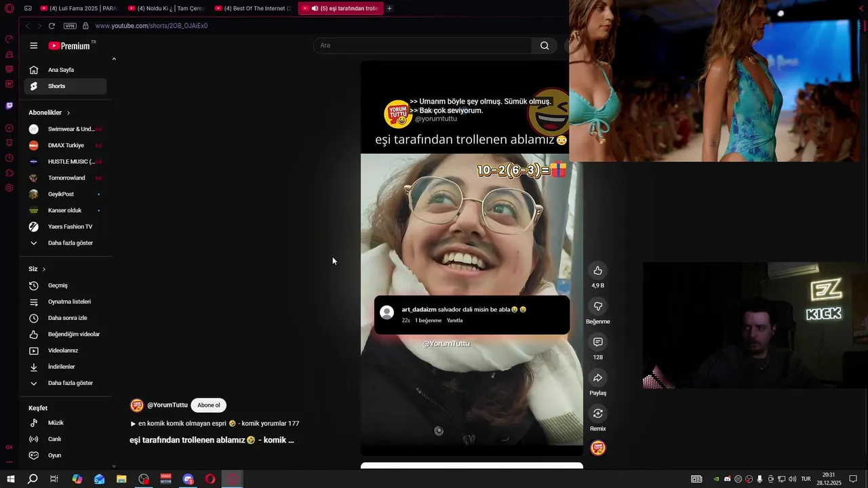Viewport: 868px width, 488px height.
Task: Expand Daha fazla göster under subscriptions
Action: tap(65, 243)
